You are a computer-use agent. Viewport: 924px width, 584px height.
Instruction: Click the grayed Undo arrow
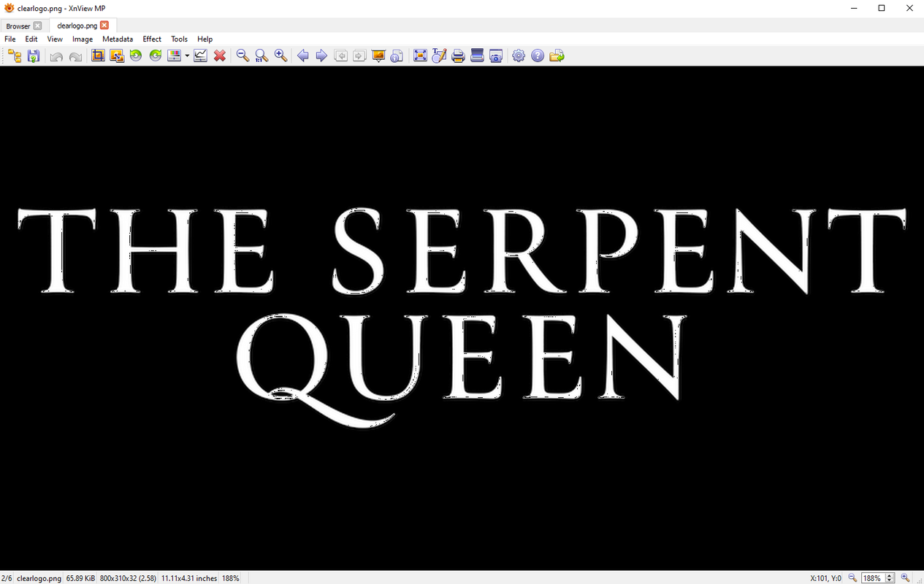[x=56, y=56]
